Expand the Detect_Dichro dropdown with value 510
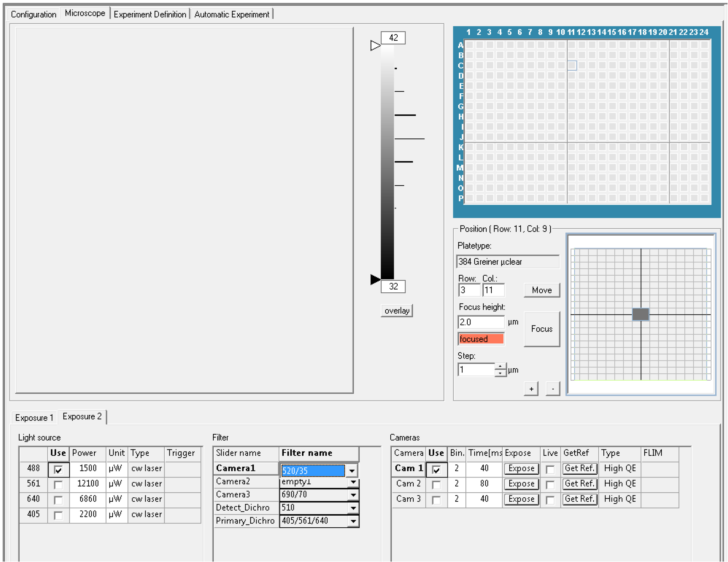Viewport: 728px width, 562px height. (x=353, y=508)
